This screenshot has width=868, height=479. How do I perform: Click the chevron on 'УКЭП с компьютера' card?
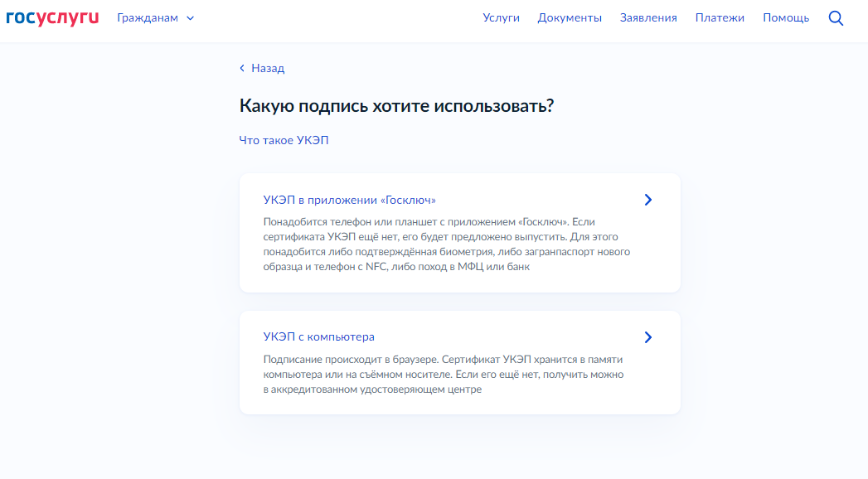point(648,337)
